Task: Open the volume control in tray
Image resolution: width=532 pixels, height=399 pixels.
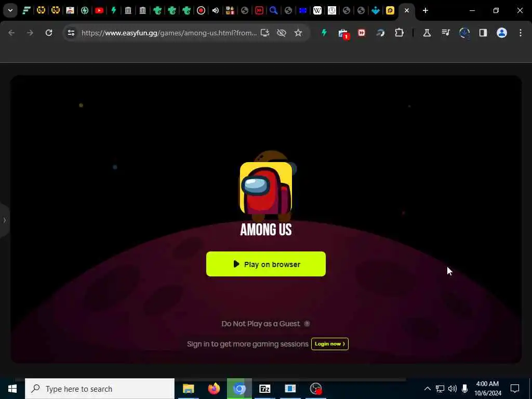Action: pos(453,389)
